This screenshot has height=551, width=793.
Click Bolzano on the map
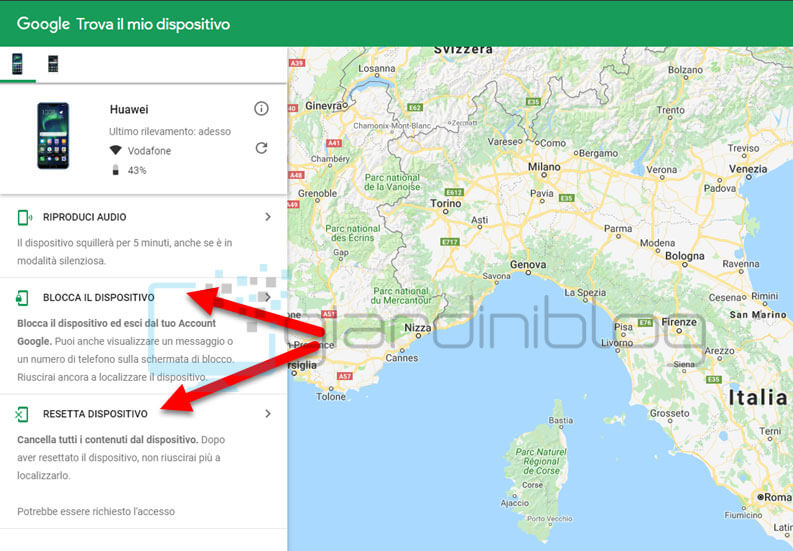tap(685, 70)
